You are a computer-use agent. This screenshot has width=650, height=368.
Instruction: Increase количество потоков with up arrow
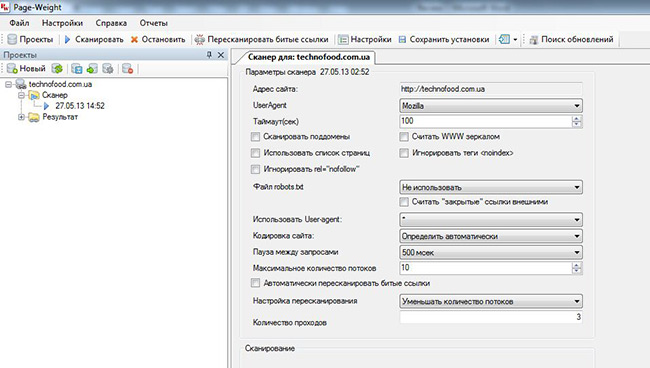[577, 265]
